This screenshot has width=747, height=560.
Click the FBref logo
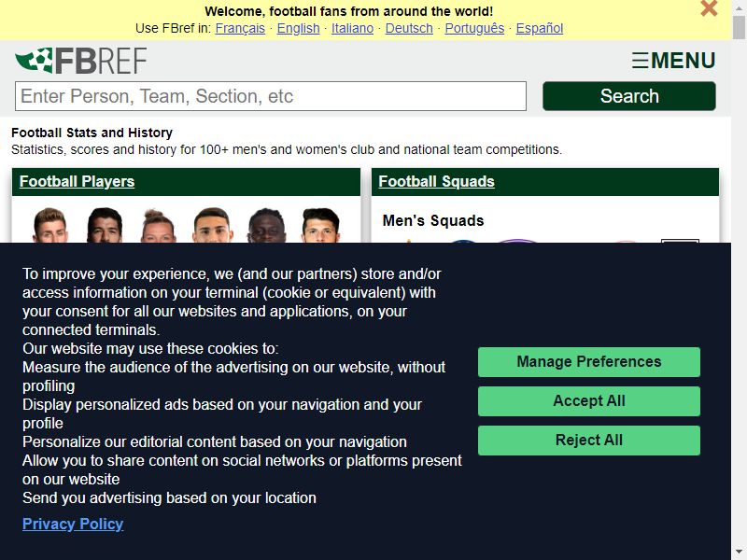point(80,61)
